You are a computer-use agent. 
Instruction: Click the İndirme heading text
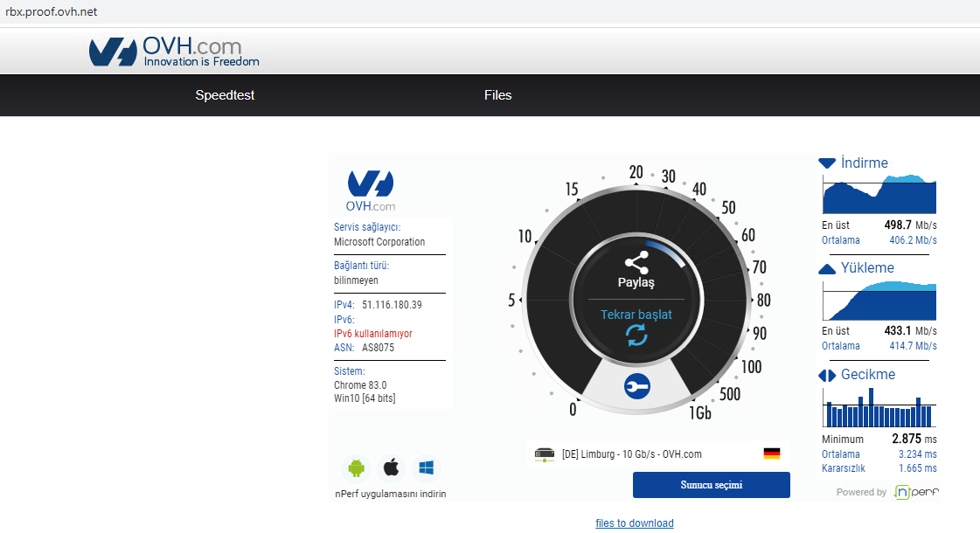(x=865, y=163)
